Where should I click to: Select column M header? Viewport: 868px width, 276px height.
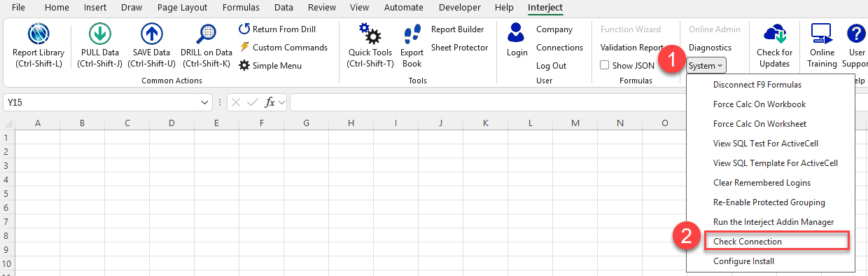pyautogui.click(x=575, y=123)
